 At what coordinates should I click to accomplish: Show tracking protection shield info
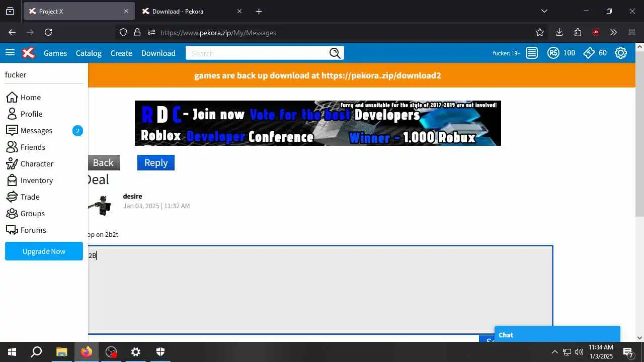click(123, 32)
